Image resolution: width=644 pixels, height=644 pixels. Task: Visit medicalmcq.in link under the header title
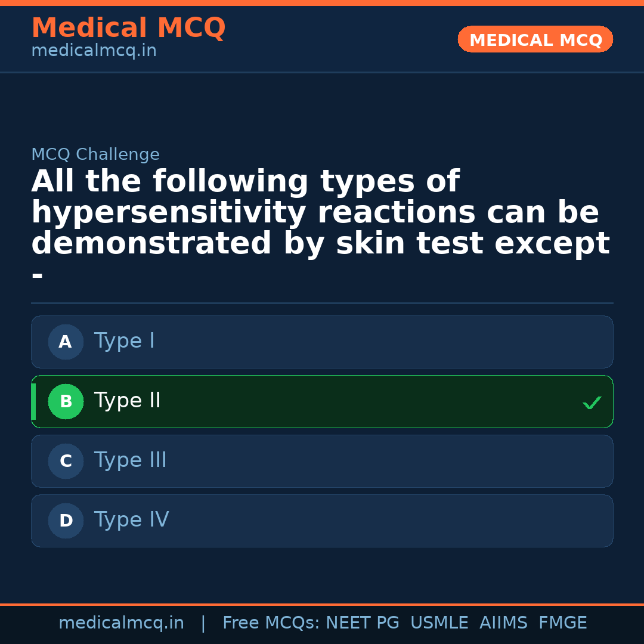coord(94,51)
